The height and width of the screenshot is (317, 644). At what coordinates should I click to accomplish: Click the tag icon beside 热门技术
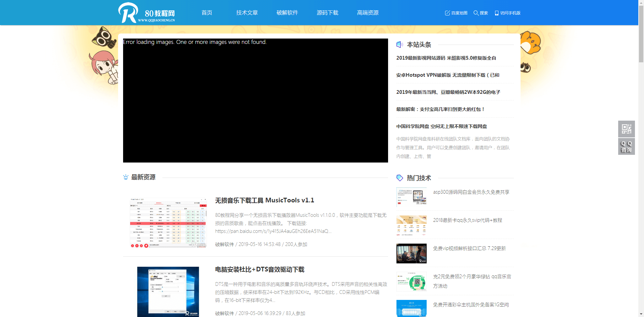(399, 178)
